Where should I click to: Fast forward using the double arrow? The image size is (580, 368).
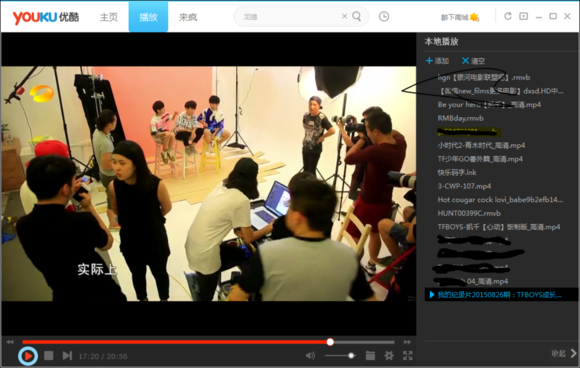[x=407, y=342]
